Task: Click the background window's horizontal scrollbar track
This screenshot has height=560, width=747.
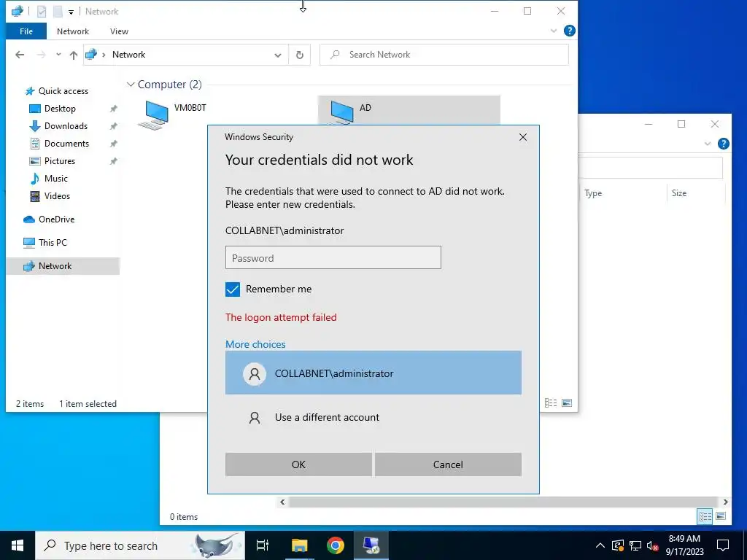Action: coord(503,502)
